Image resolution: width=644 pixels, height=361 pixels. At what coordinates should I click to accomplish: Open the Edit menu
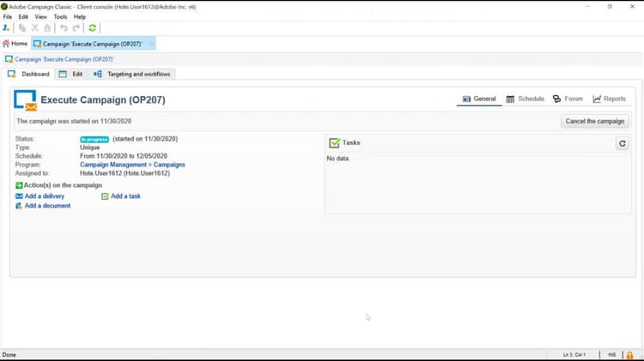click(x=23, y=17)
